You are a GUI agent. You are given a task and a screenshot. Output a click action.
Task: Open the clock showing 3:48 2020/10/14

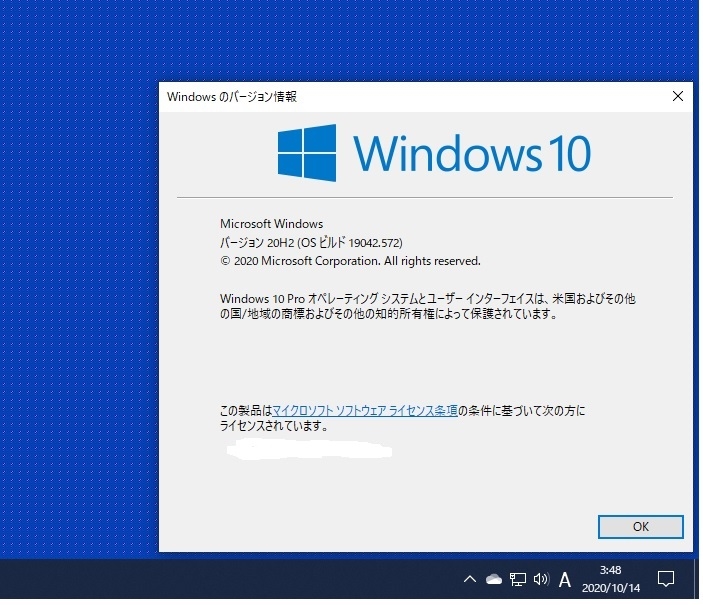point(611,579)
